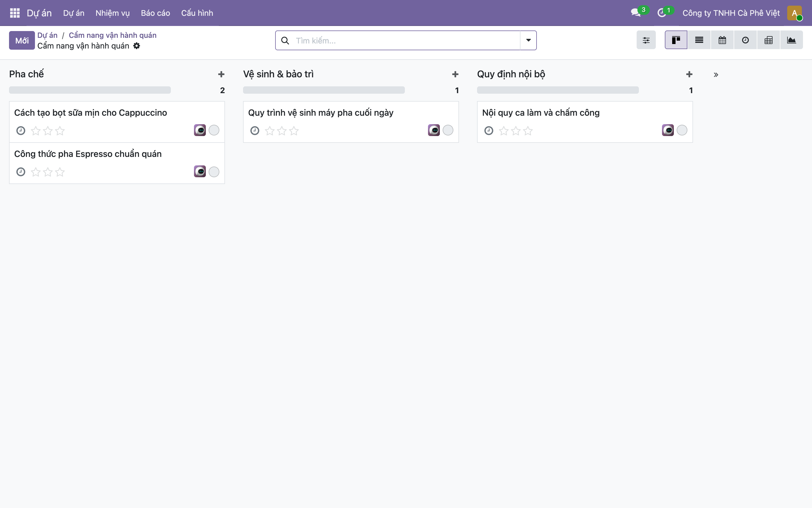Set first priority star on Cappuccino task
The height and width of the screenshot is (508, 812).
(36, 131)
